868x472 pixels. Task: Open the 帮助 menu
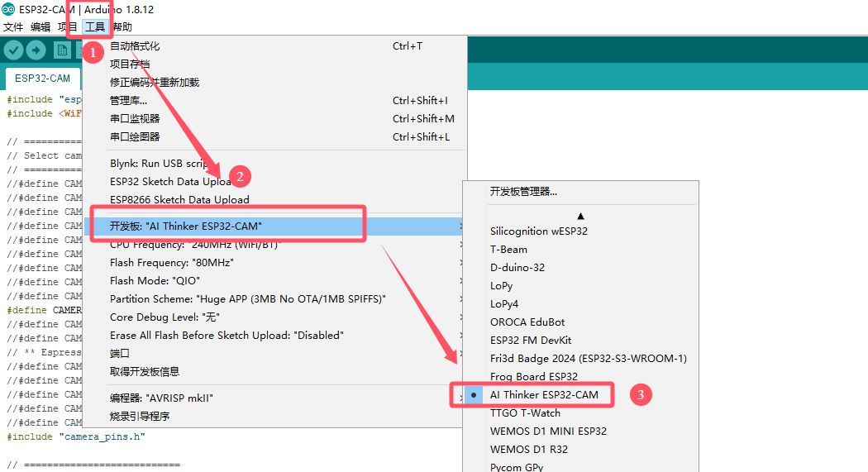coord(122,26)
